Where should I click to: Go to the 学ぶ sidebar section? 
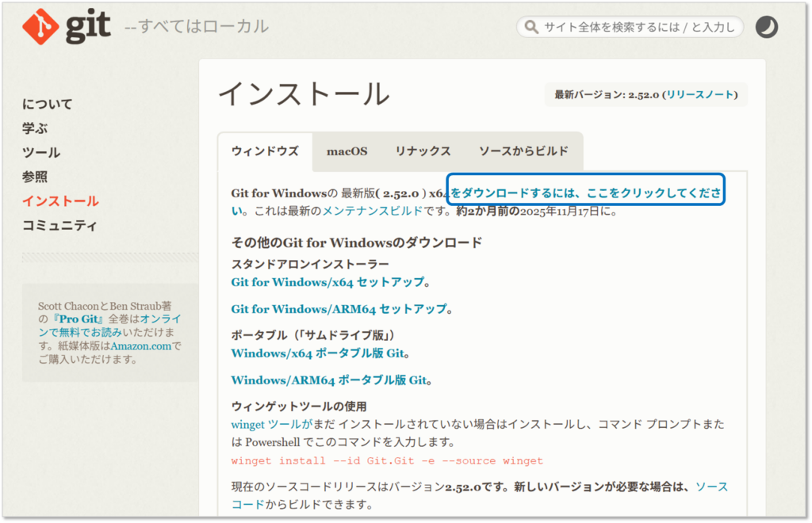click(x=35, y=128)
